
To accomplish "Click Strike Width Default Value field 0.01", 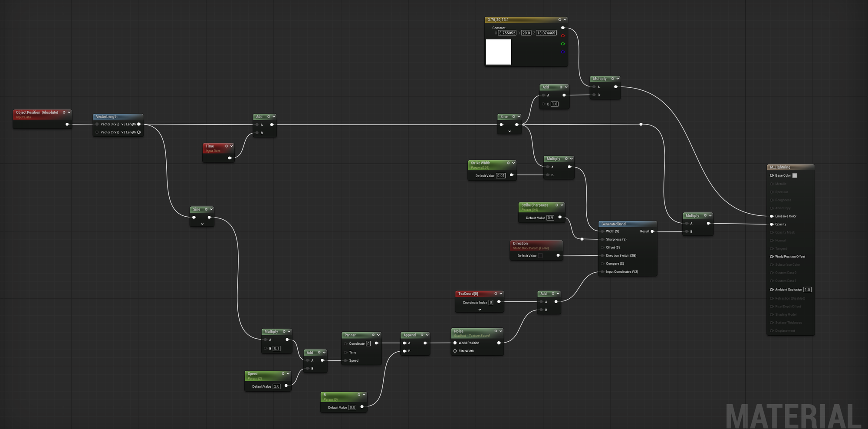I will tap(501, 176).
